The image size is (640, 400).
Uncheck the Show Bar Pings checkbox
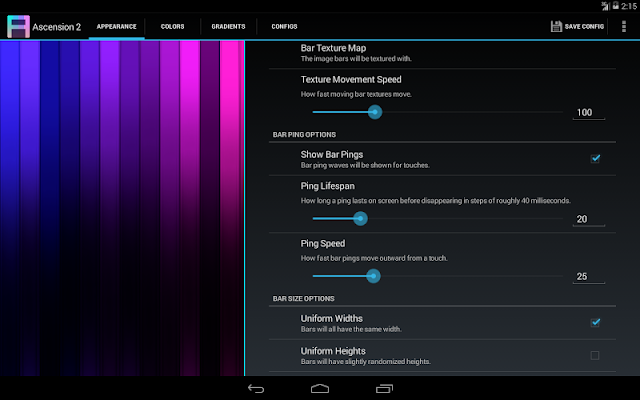pyautogui.click(x=595, y=158)
